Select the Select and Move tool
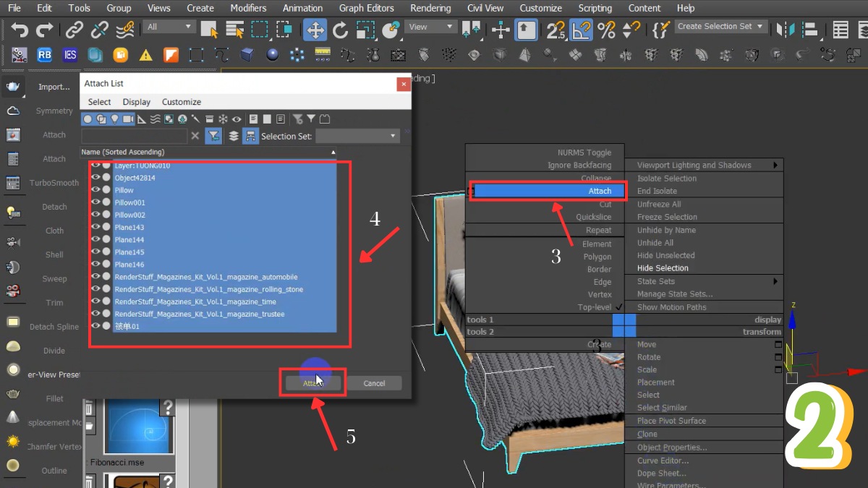 (x=314, y=30)
